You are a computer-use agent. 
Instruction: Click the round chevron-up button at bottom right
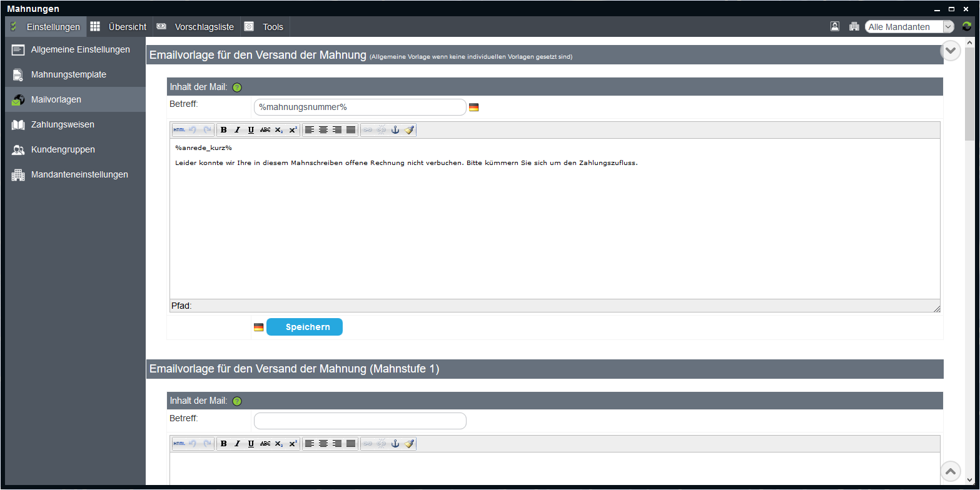951,471
